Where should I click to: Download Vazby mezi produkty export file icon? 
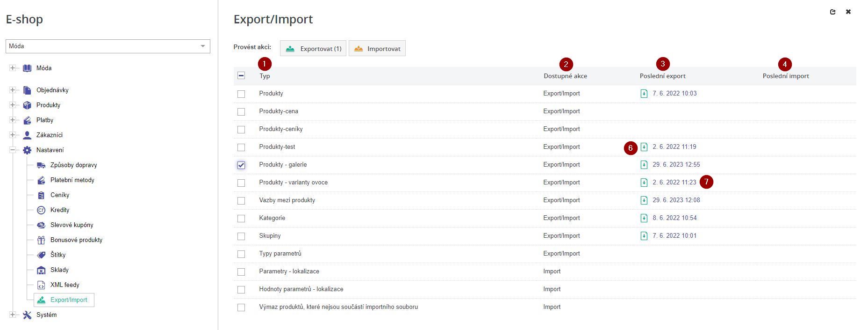pos(644,200)
